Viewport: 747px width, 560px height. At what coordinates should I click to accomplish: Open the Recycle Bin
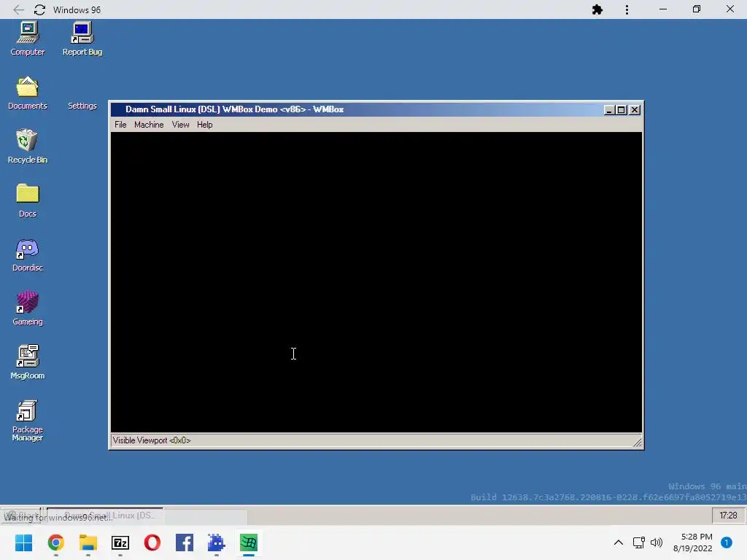pyautogui.click(x=28, y=147)
